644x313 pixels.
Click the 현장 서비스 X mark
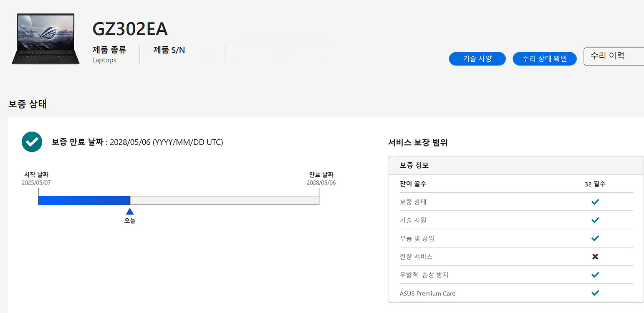coord(595,257)
